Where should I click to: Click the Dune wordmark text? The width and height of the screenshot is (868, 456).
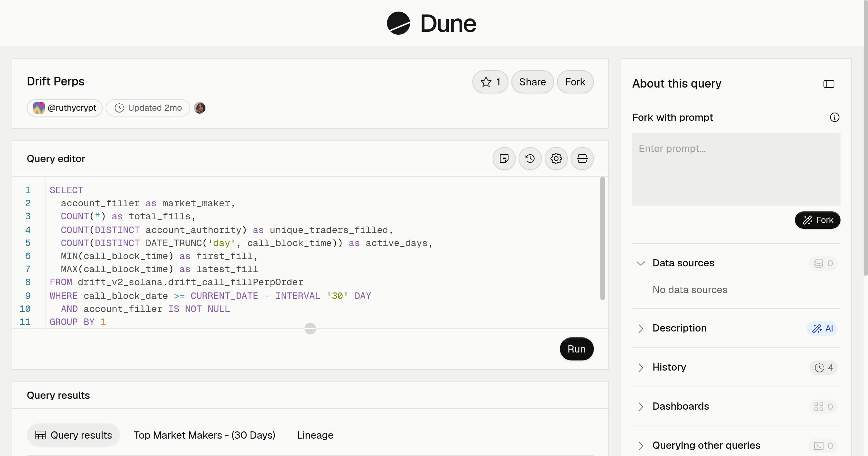448,24
